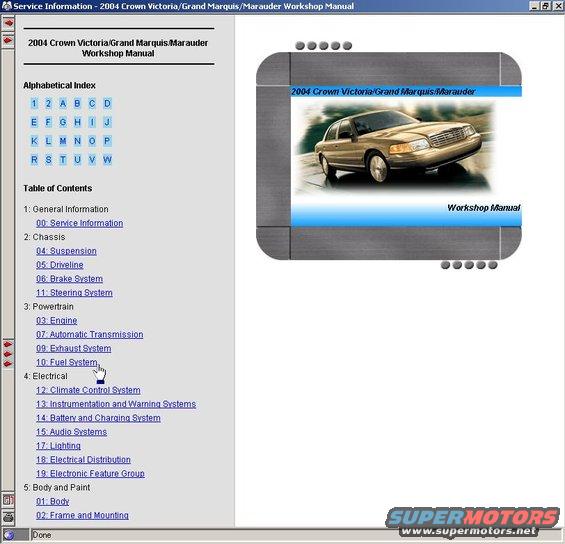Screen dimensions: 565x544
Task: Jump to letter C in Alphabetical Index
Action: coord(92,104)
